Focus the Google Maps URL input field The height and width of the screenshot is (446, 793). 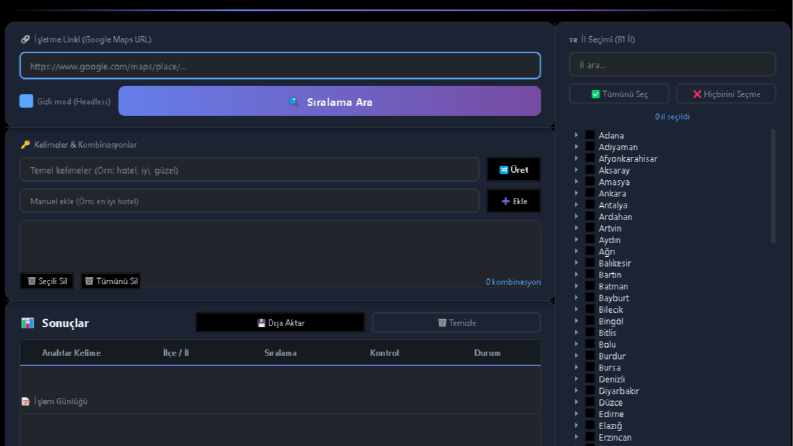pos(280,66)
